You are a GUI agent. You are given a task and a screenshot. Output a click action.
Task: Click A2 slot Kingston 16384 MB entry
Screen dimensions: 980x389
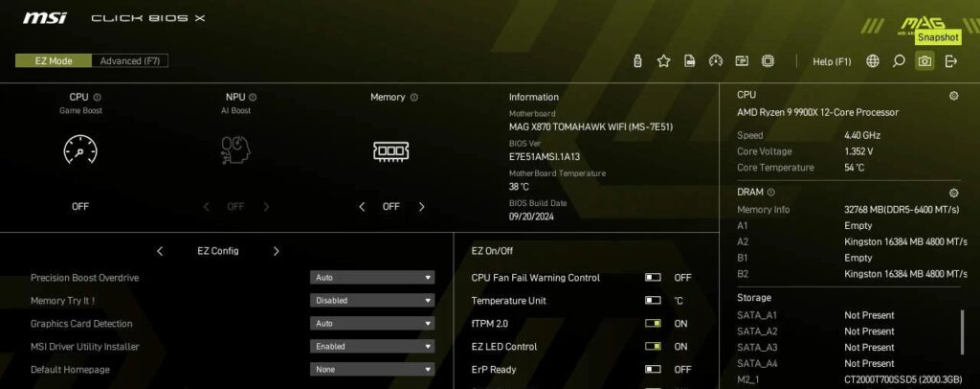coord(905,242)
